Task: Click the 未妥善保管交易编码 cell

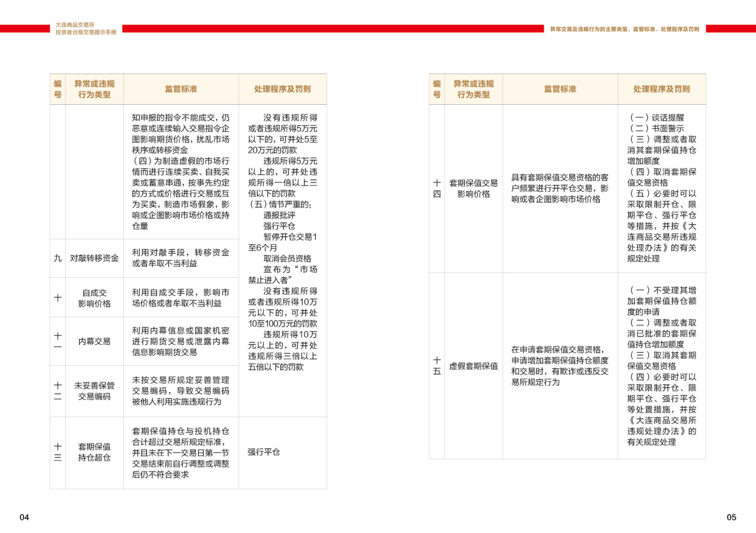Action: coord(94,390)
